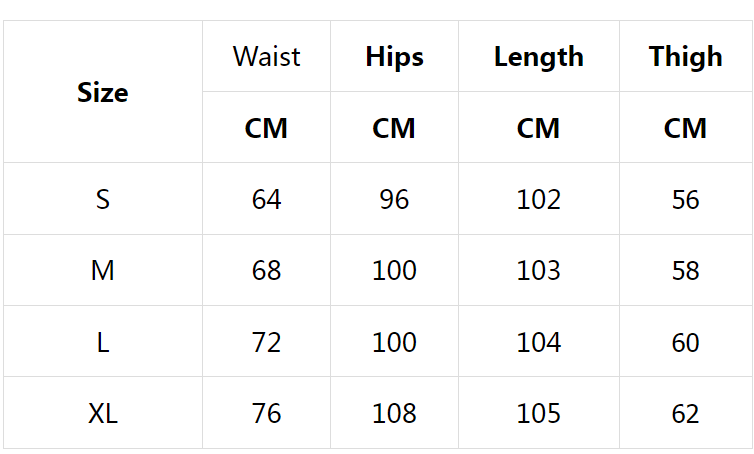Select the L size row label
Image resolution: width=754 pixels, height=454 pixels.
click(103, 343)
